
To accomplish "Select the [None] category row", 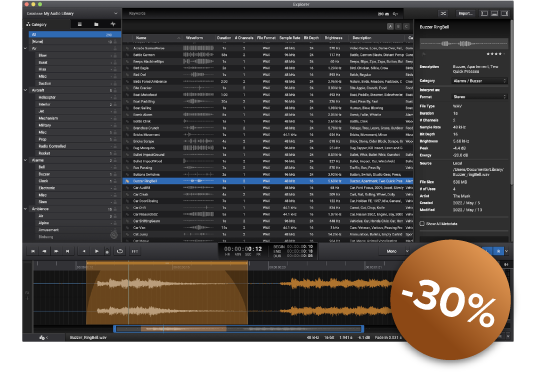I will click(75, 41).
